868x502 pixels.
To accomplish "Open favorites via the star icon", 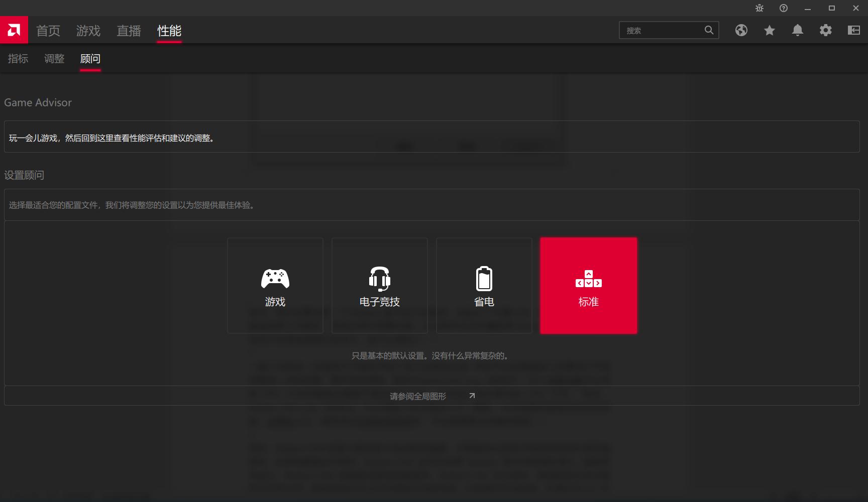I will (769, 30).
